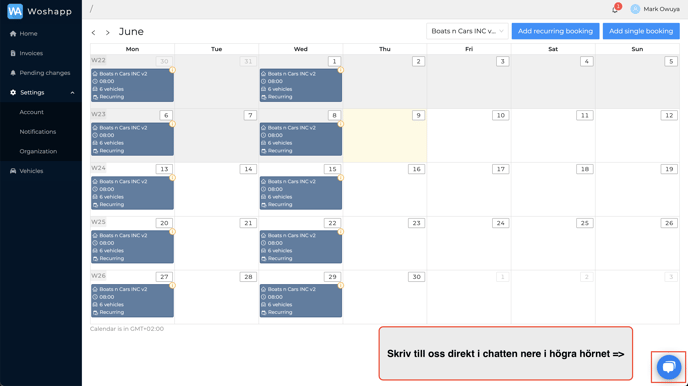Screen dimensions: 688x386
Task: Select date number 26 on Sunday
Action: [x=669, y=223]
